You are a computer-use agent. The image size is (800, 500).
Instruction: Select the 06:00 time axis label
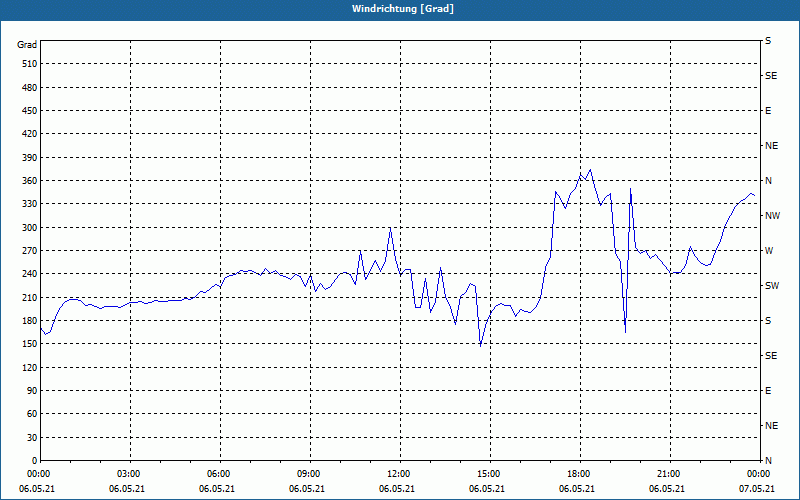[x=220, y=473]
